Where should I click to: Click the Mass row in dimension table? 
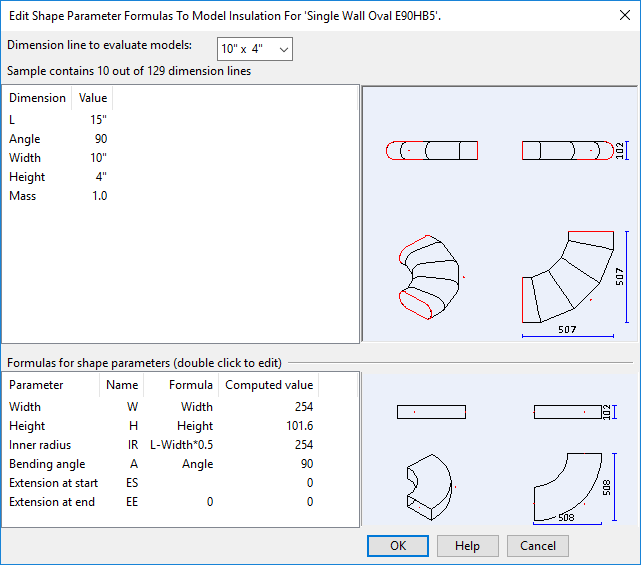23,196
